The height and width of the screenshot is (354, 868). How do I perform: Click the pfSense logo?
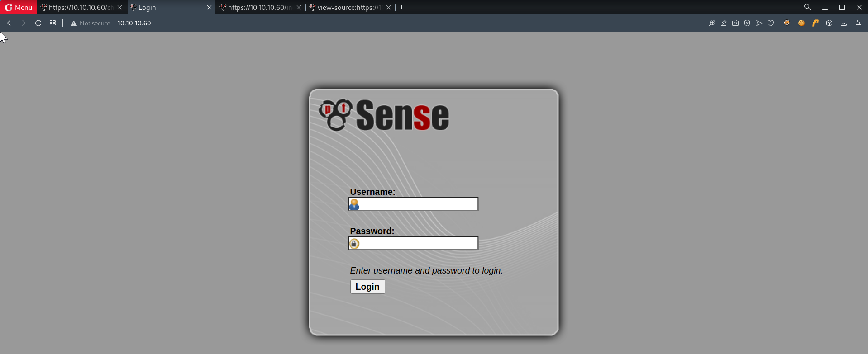point(384,115)
